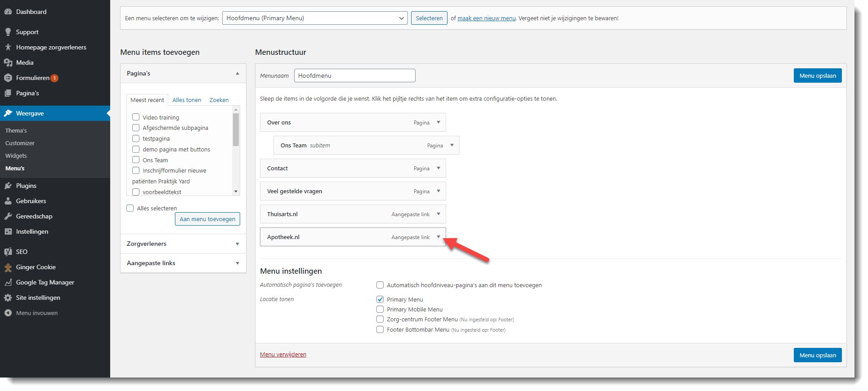868x391 pixels.
Task: Click the Menunaam input field
Action: point(355,76)
